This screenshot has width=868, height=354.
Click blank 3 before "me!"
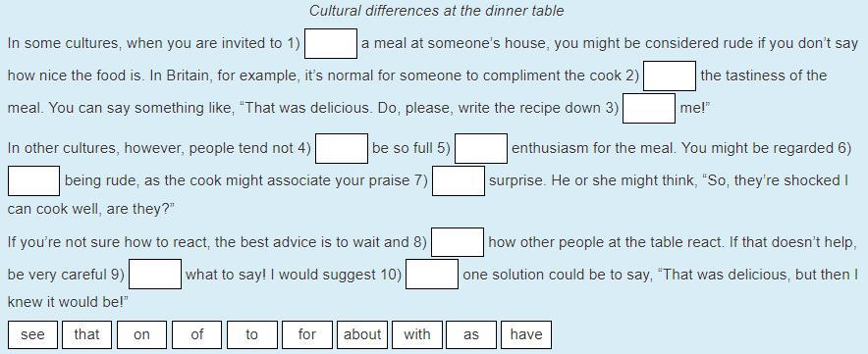click(x=649, y=108)
